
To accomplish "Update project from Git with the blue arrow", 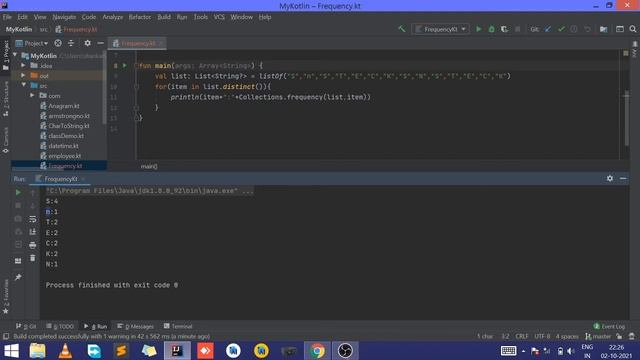I will pyautogui.click(x=548, y=29).
